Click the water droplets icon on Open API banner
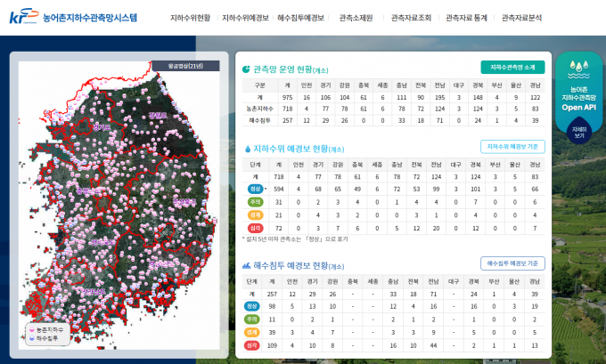The image size is (606, 364). tap(578, 71)
